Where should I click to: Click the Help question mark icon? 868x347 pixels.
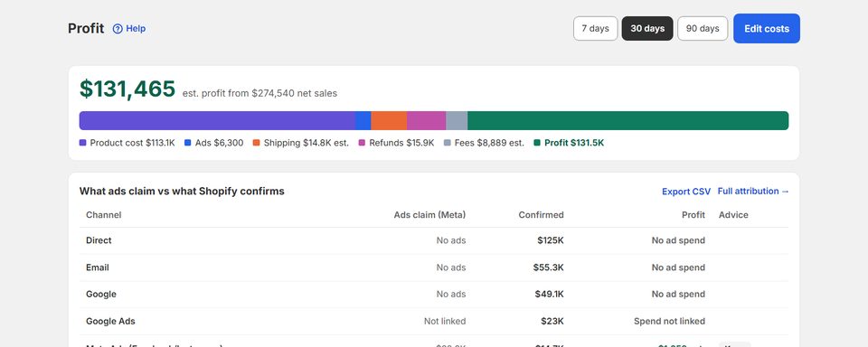(118, 29)
